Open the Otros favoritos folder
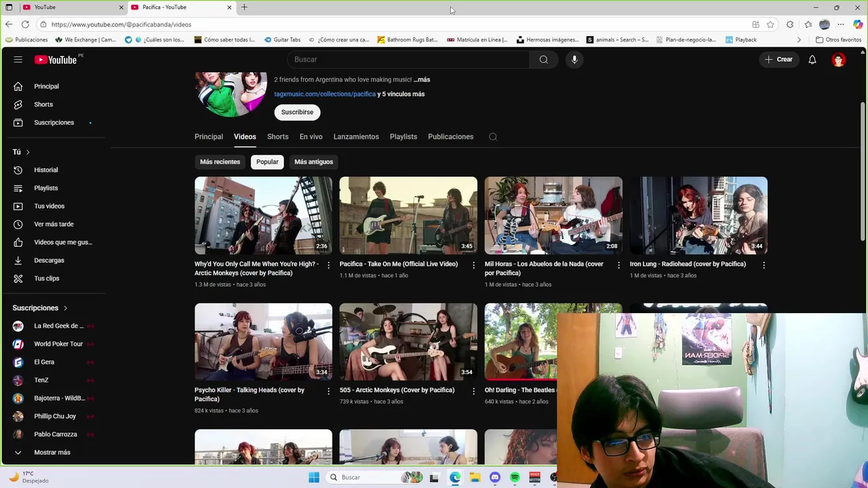 tap(838, 40)
